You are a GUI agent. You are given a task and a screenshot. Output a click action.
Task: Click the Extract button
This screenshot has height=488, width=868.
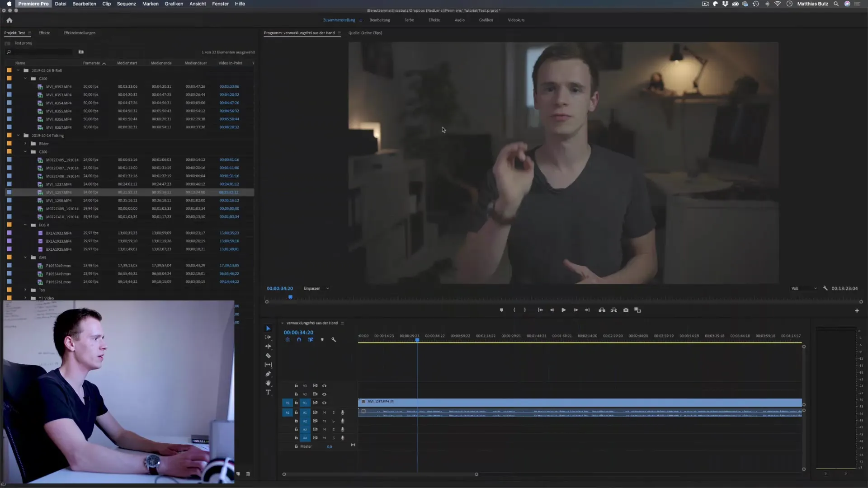[x=614, y=310]
